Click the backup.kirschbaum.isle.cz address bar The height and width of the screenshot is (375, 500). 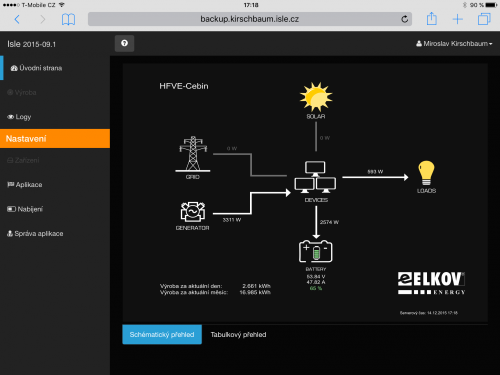(250, 19)
